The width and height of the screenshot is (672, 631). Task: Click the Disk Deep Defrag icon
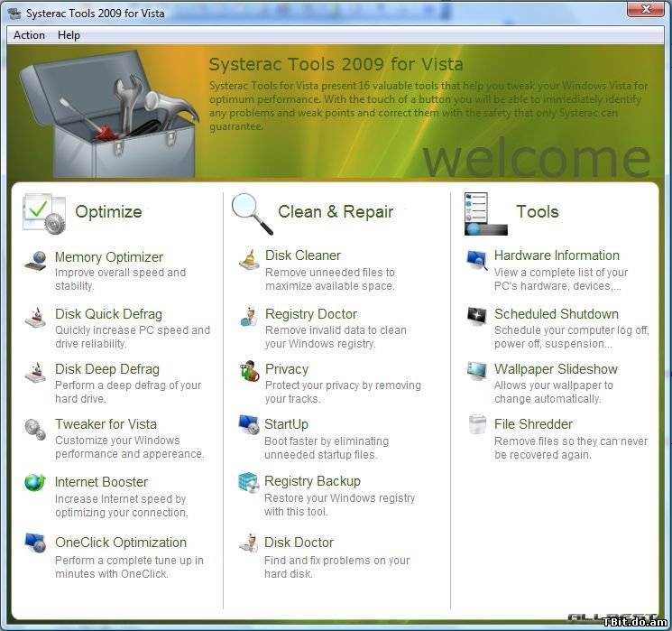click(35, 372)
